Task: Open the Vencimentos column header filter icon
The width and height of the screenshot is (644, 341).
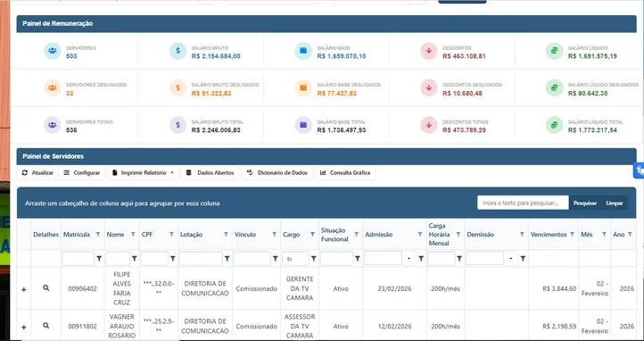Action: [572, 234]
